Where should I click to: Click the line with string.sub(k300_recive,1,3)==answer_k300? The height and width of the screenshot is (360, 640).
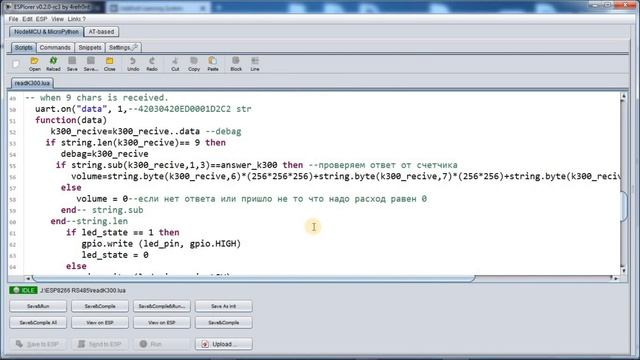click(256, 165)
